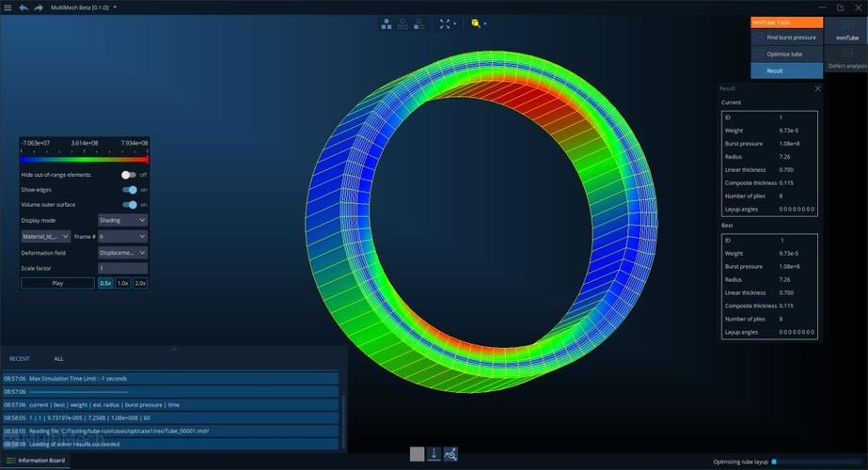The image size is (868, 470).
Task: Open the Display mode Shading dropdown
Action: pyautogui.click(x=122, y=220)
